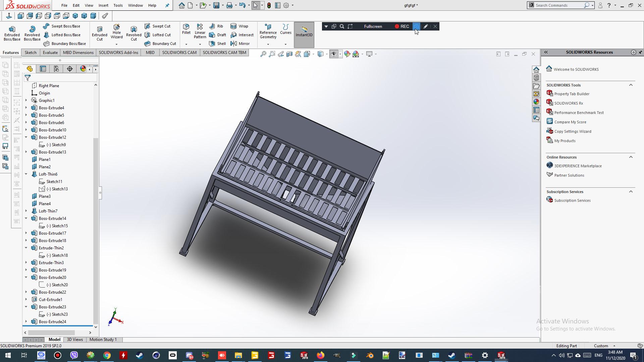Screen dimensions: 644x362
Task: Open the ConfigurationManager tab icon
Action: click(56, 69)
